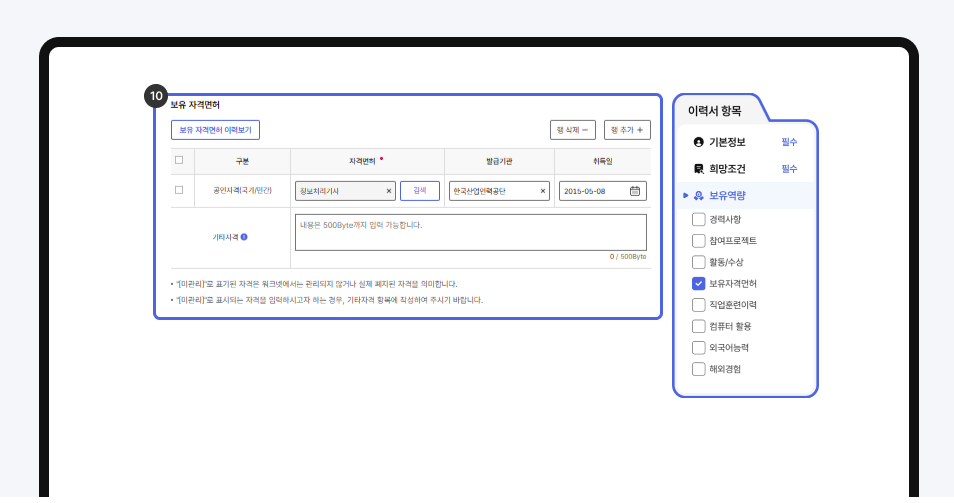Enable the 경력사항 checkbox

tap(698, 219)
